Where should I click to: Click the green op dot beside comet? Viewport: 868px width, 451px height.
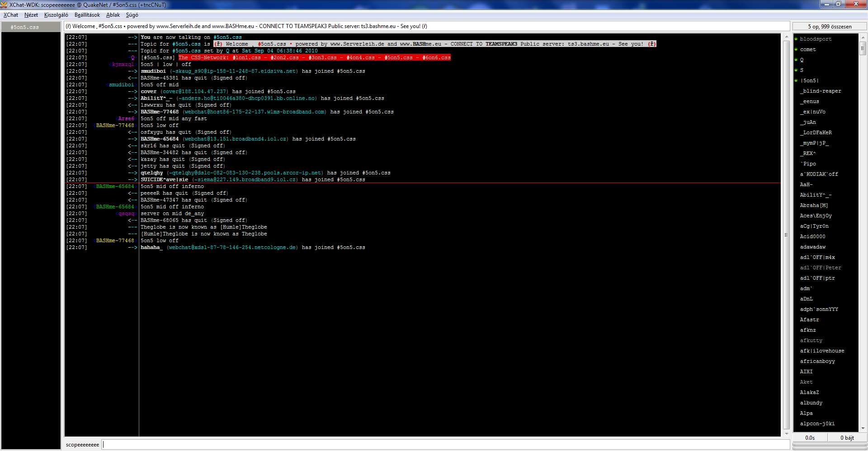click(x=796, y=49)
